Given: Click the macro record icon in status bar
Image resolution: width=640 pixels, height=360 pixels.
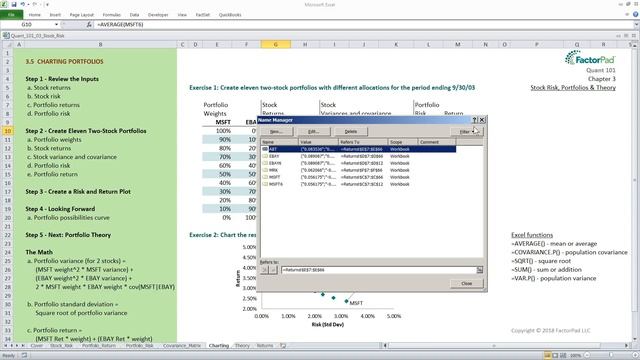Looking at the screenshot, I should (24, 356).
